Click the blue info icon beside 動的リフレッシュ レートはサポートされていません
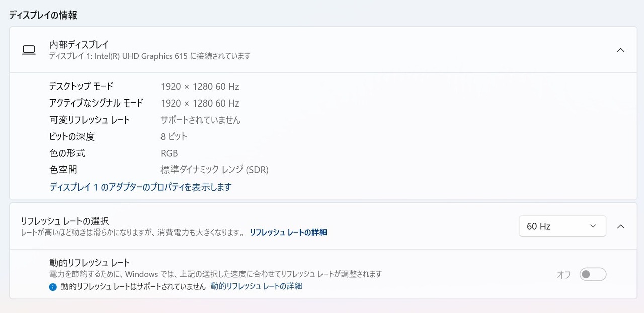Viewport: 644px width, 313px height. 53,287
